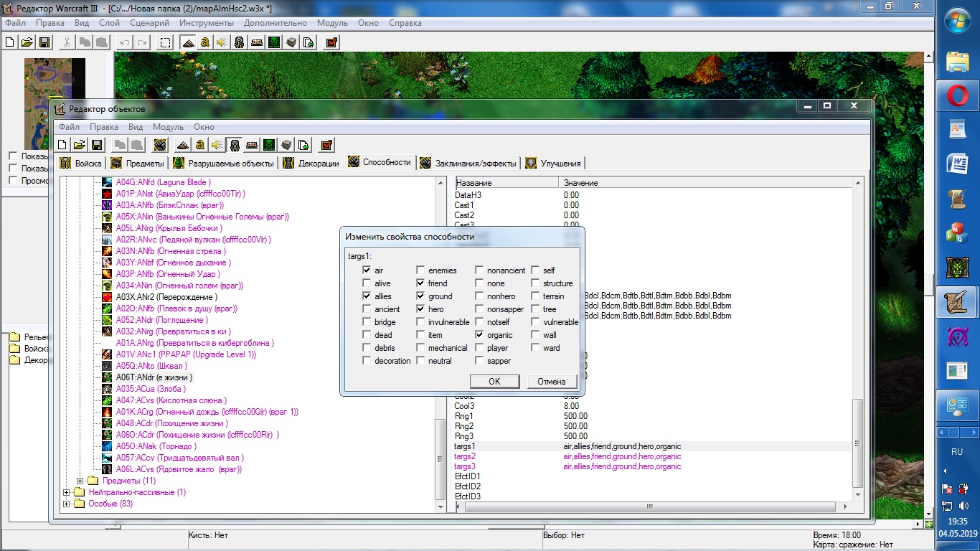Image resolution: width=980 pixels, height=551 pixels.
Task: Toggle the 'organic' checkbox off
Action: pyautogui.click(x=480, y=335)
